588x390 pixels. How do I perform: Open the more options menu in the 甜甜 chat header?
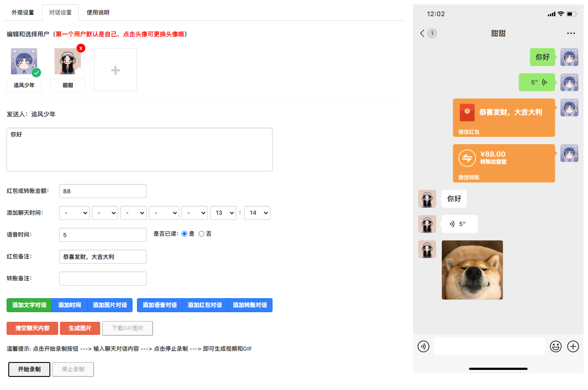pyautogui.click(x=571, y=33)
